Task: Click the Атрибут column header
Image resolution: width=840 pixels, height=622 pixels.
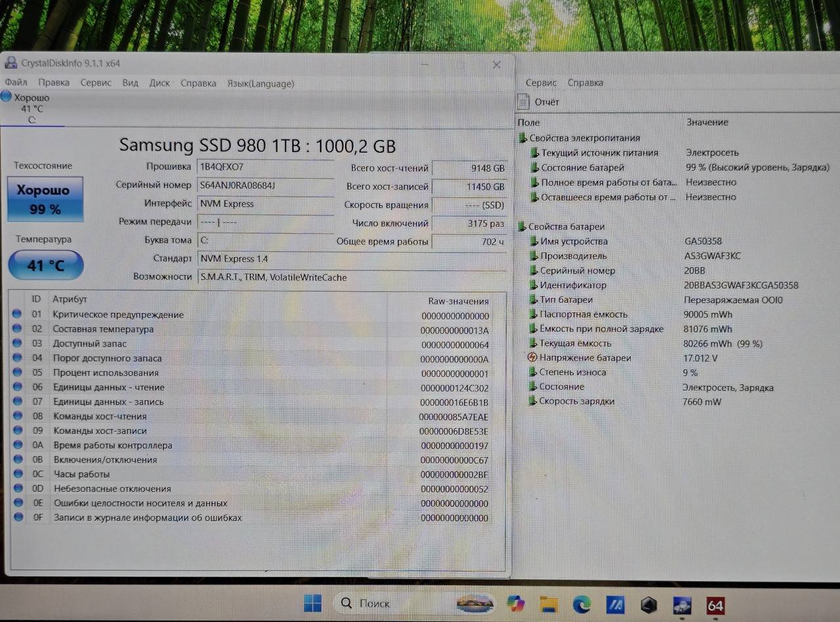Action: 70,299
